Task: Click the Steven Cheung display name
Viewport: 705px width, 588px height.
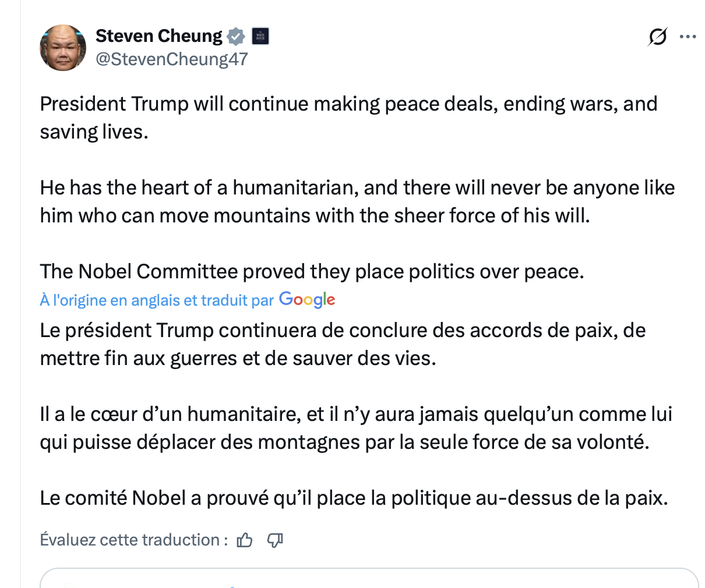Action: [x=158, y=36]
